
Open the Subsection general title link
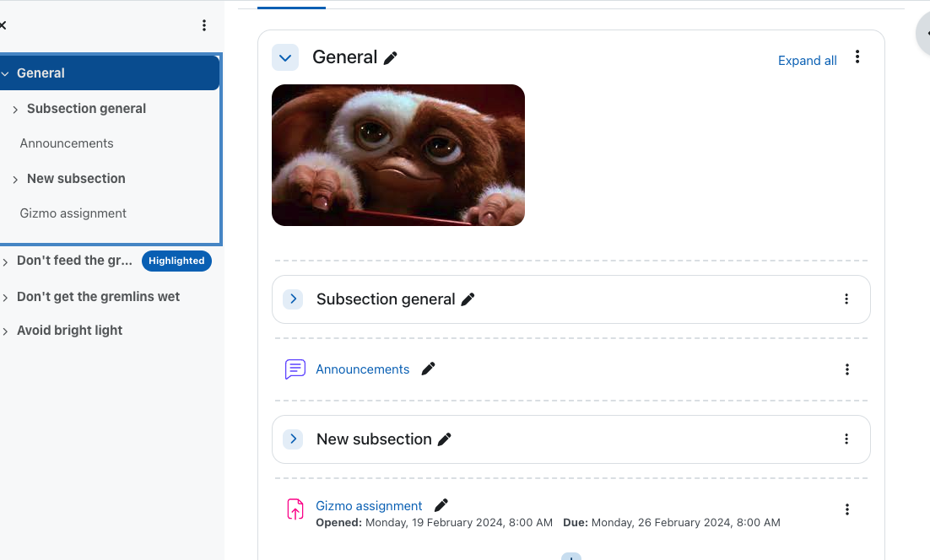tap(386, 299)
